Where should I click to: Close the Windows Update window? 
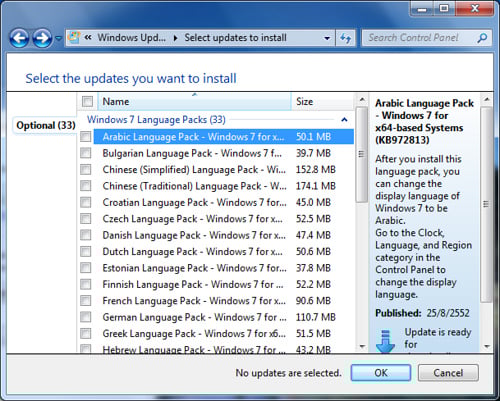474,9
